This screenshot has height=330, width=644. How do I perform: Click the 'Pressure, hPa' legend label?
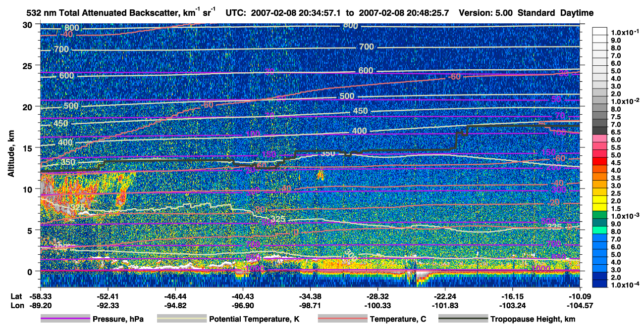coord(118,319)
